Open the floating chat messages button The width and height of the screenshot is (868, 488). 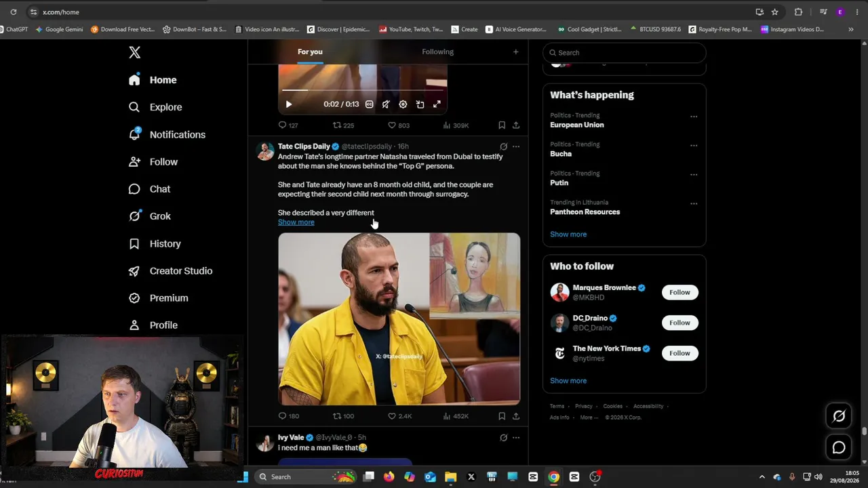coord(839,447)
